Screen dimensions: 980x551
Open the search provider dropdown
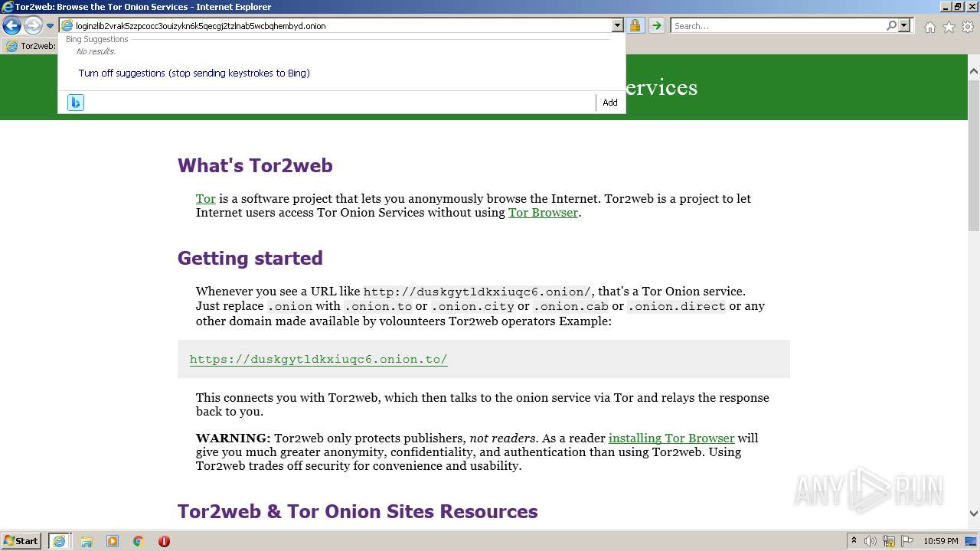[904, 26]
